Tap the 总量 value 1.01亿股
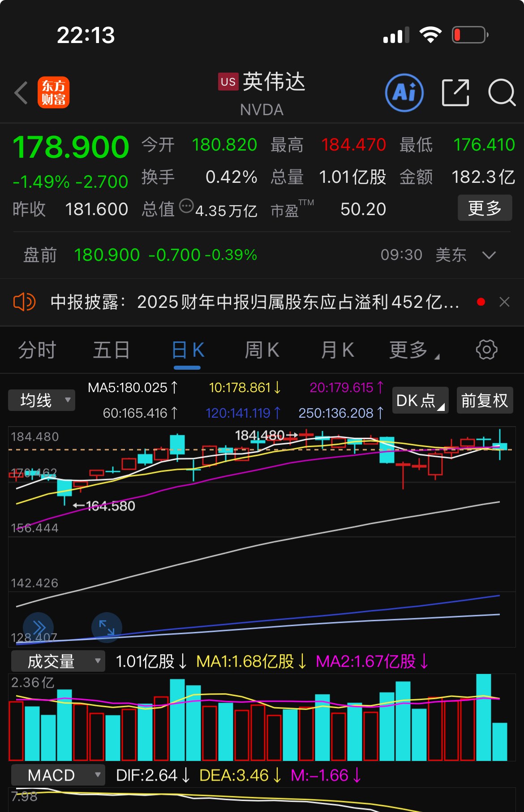 pyautogui.click(x=352, y=177)
